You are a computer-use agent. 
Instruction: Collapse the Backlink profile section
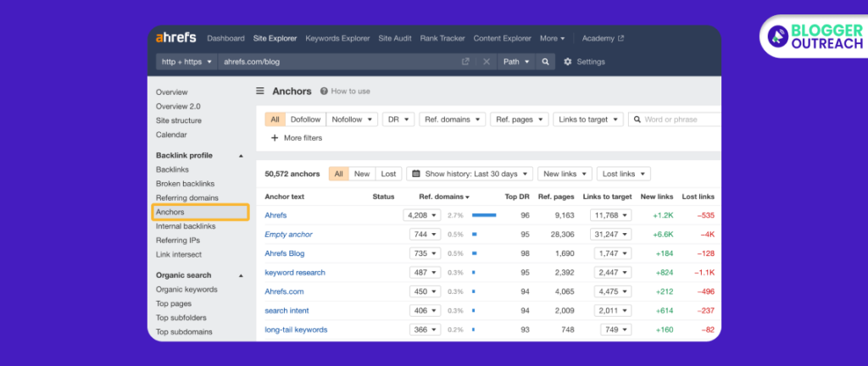(x=241, y=156)
